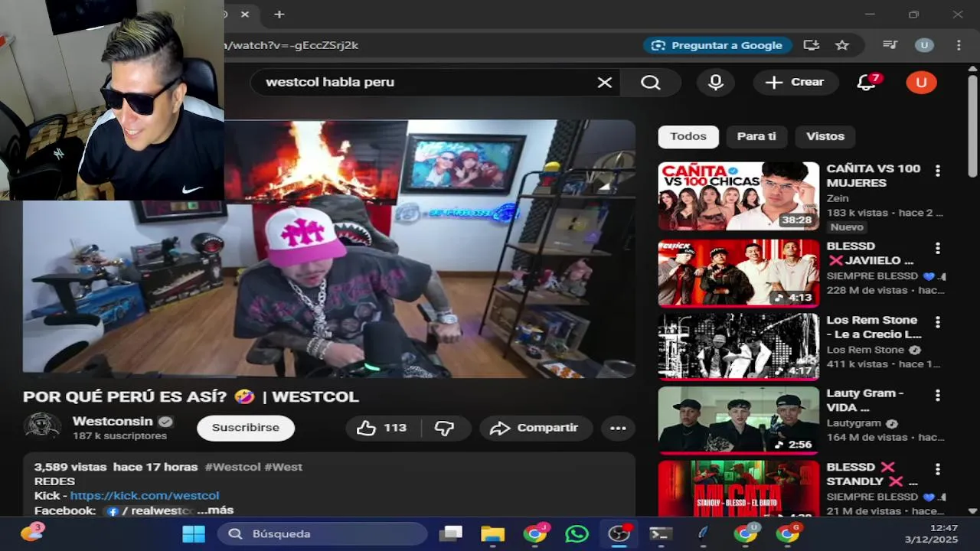Click the Compartir share button
Image resolution: width=980 pixels, height=551 pixels.
(x=534, y=428)
